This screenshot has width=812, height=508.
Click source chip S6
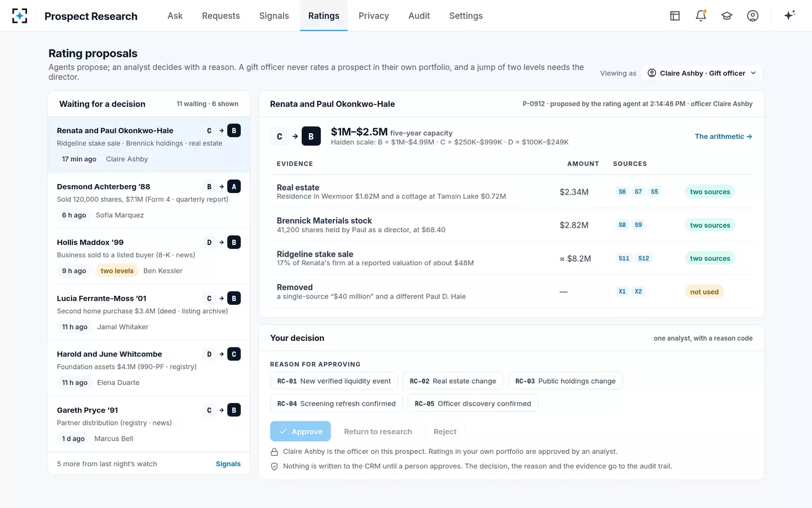point(622,192)
